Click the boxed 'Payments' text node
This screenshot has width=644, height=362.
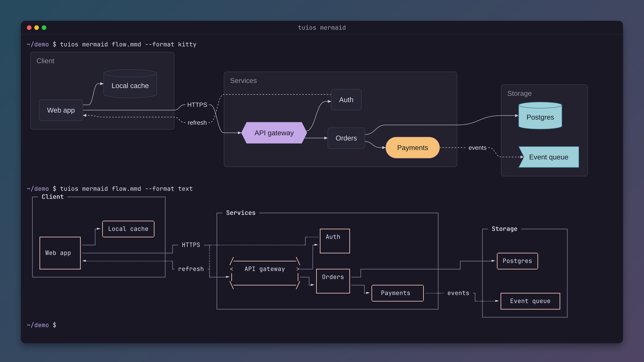tap(397, 293)
